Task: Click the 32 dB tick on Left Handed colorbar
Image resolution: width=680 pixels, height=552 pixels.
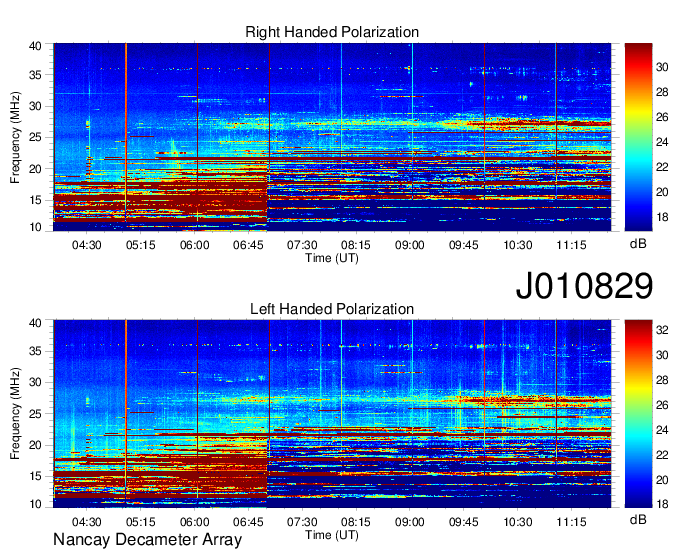Action: (x=662, y=330)
